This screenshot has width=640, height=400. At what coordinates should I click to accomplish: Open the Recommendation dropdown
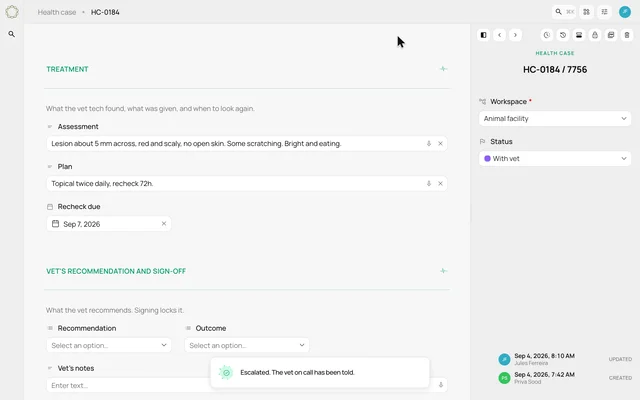(109, 345)
